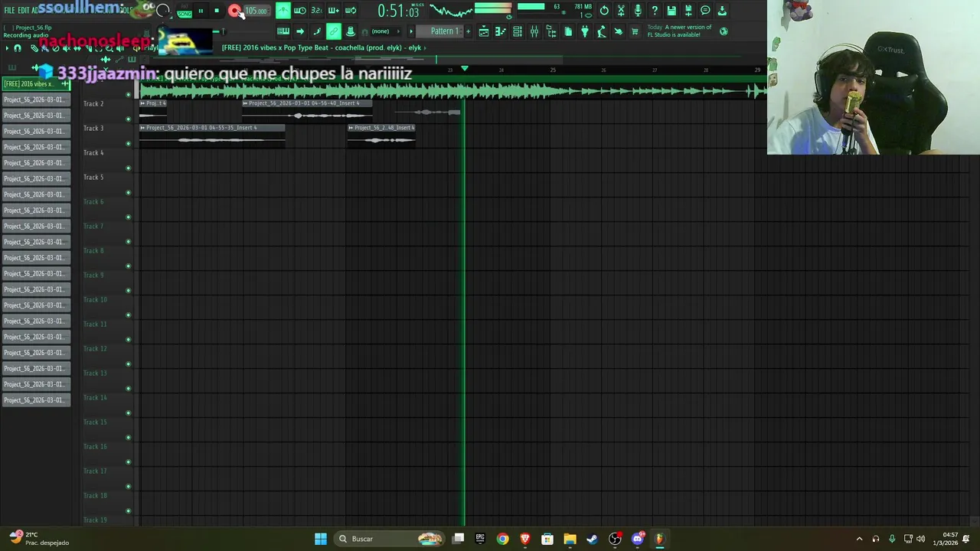Open the Browser view icon
This screenshot has height=551, width=980.
[x=551, y=31]
